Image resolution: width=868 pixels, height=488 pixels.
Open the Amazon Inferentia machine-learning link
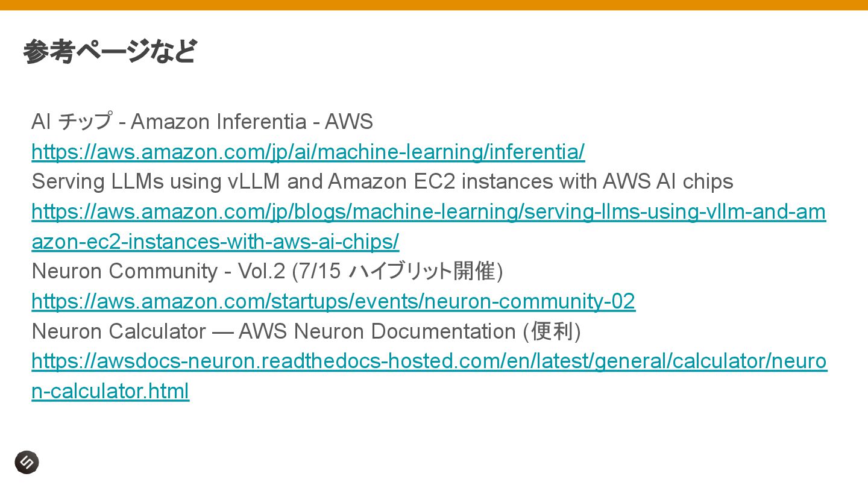[308, 152]
